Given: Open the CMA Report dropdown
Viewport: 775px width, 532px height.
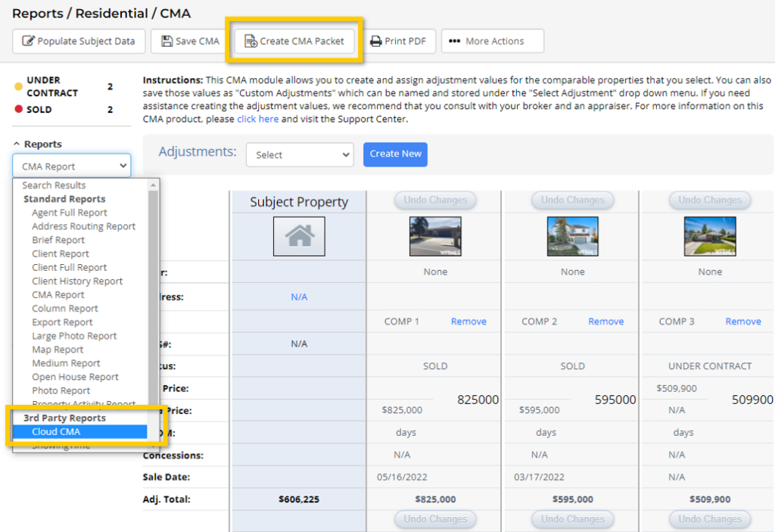Looking at the screenshot, I should [72, 166].
